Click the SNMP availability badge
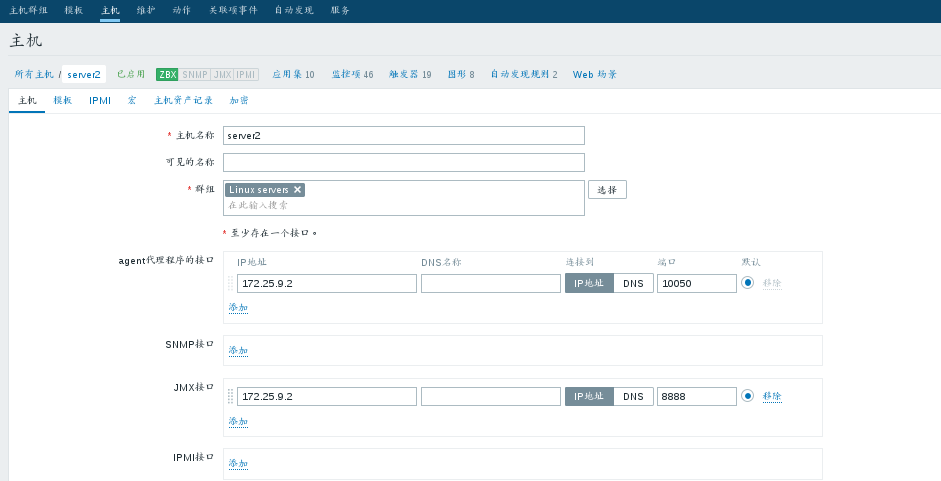Image resolution: width=941 pixels, height=481 pixels. coord(195,74)
